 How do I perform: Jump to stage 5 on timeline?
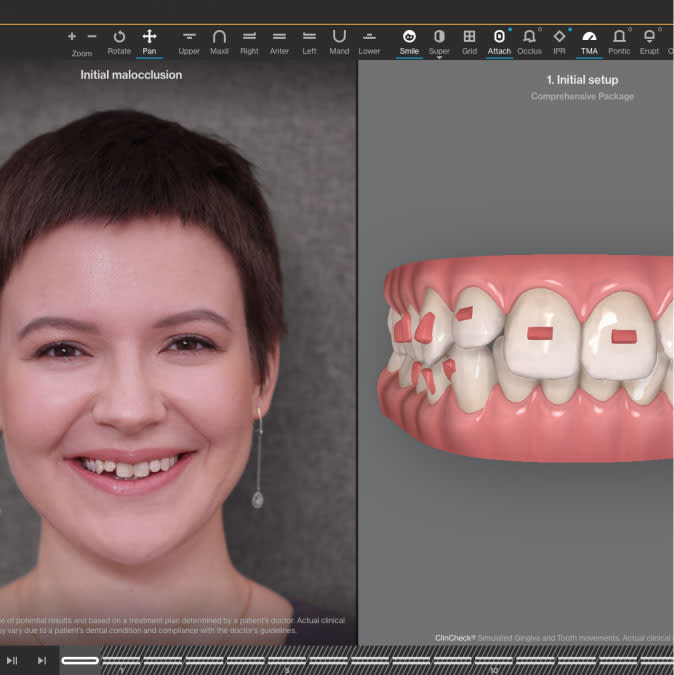click(287, 661)
